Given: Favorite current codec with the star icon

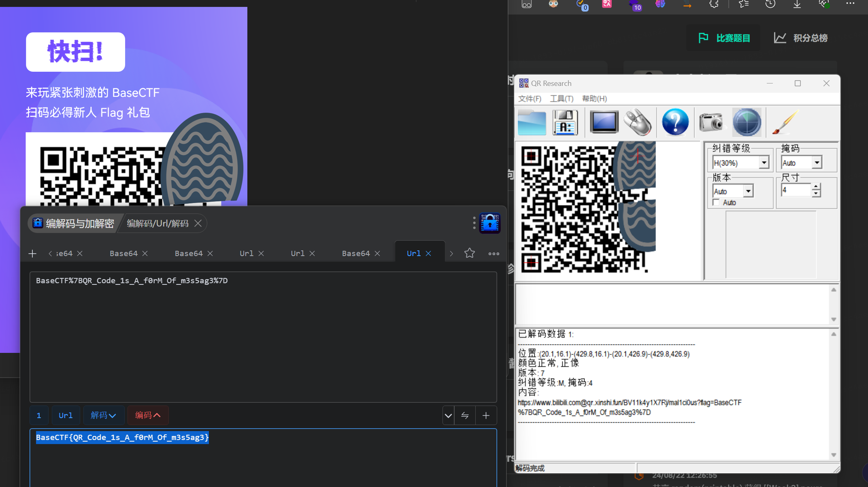Looking at the screenshot, I should point(470,253).
